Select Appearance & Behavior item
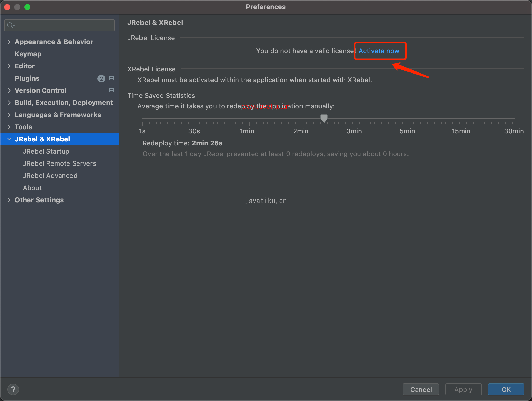This screenshot has height=401, width=532. (x=54, y=42)
